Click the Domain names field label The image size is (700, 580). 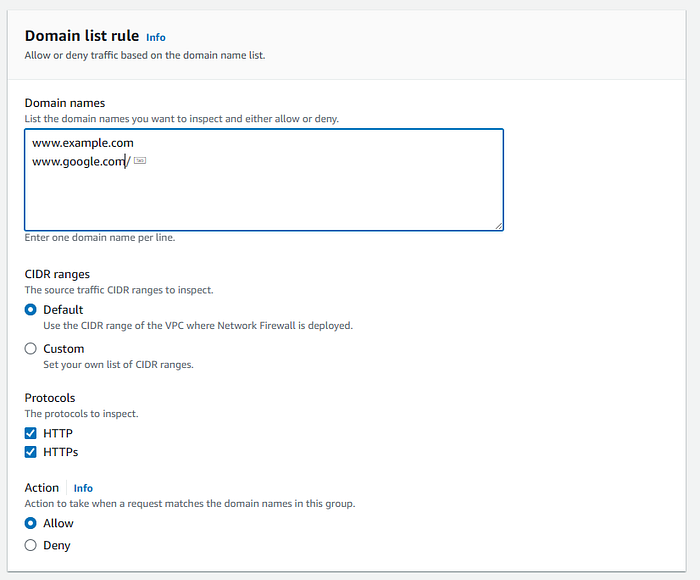65,103
